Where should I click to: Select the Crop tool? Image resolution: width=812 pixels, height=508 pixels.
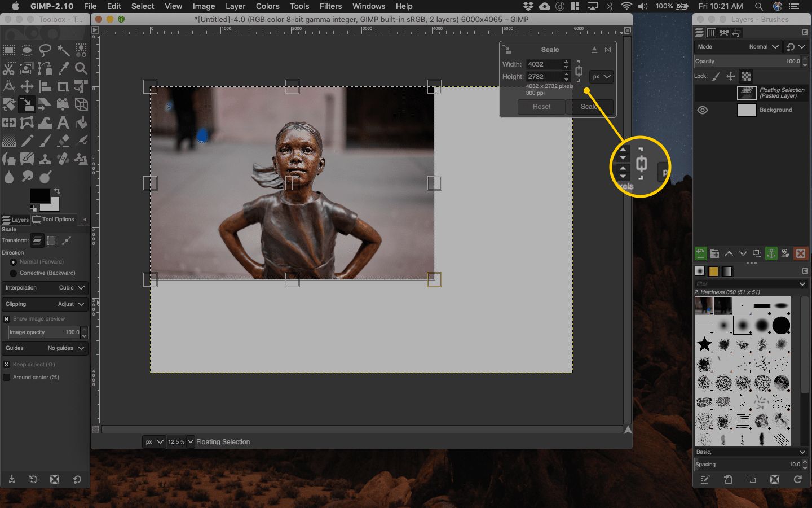tap(63, 86)
